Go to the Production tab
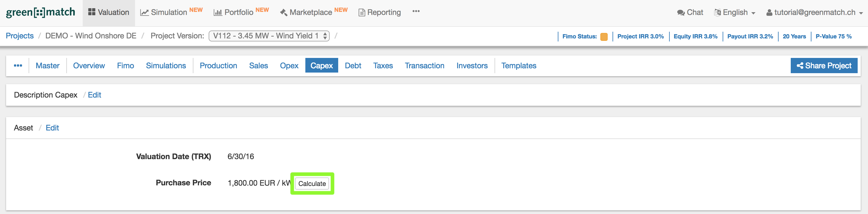Image resolution: width=868 pixels, height=214 pixels. tap(218, 66)
